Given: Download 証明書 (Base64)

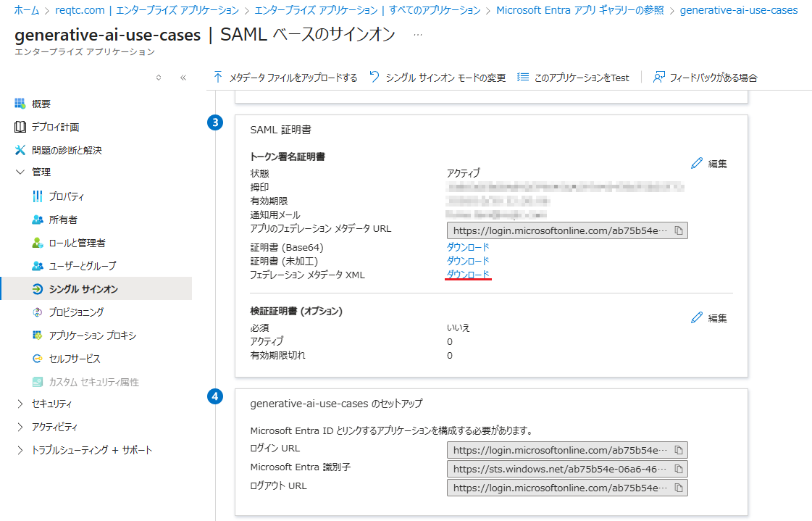Looking at the screenshot, I should click(468, 247).
